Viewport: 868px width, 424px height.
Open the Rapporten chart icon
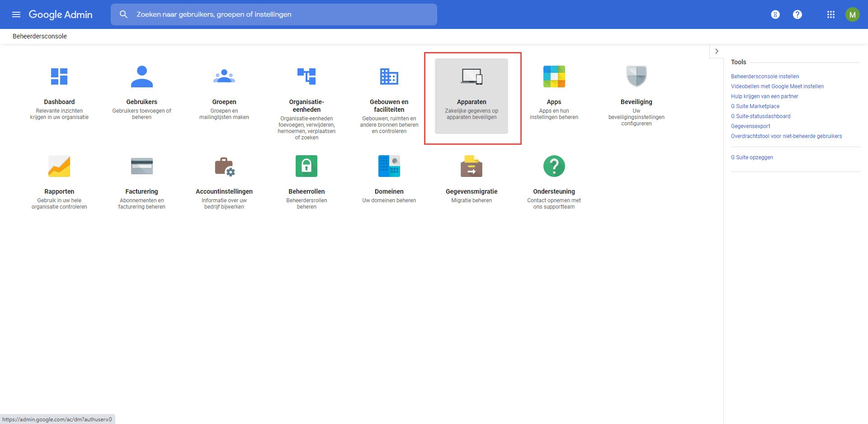click(59, 166)
